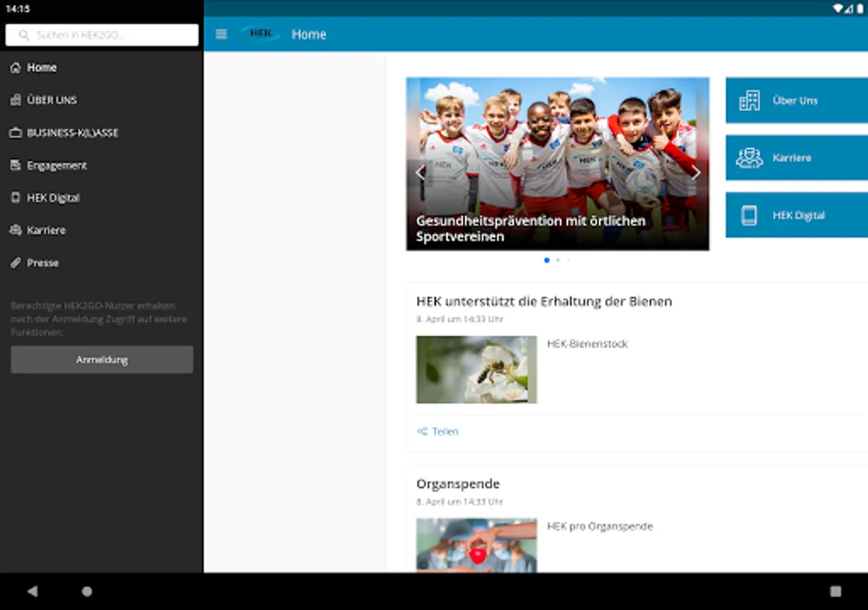The width and height of the screenshot is (868, 610).
Task: Click the building icon on Über Uns tile
Action: 749,100
